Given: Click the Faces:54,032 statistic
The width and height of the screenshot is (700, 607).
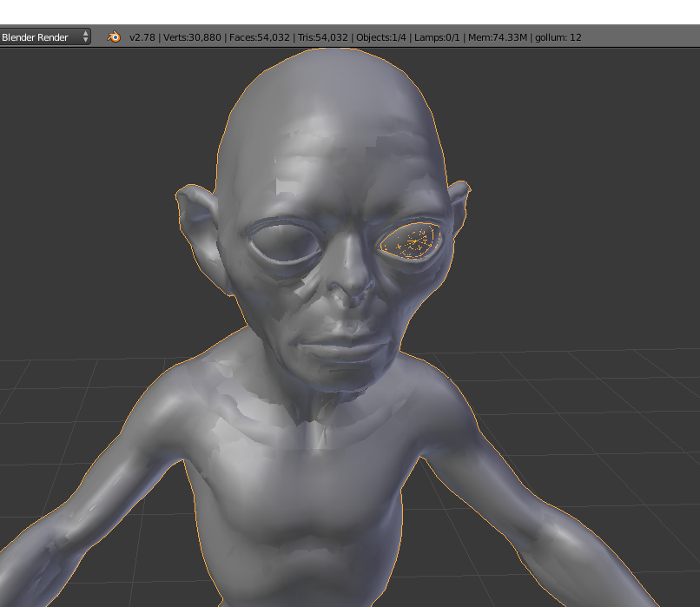Looking at the screenshot, I should tap(260, 37).
